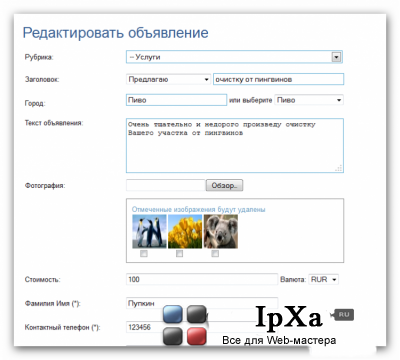Click the Фамилия Имя (*) label
Viewport: 400px width, 360px height.
(52, 303)
